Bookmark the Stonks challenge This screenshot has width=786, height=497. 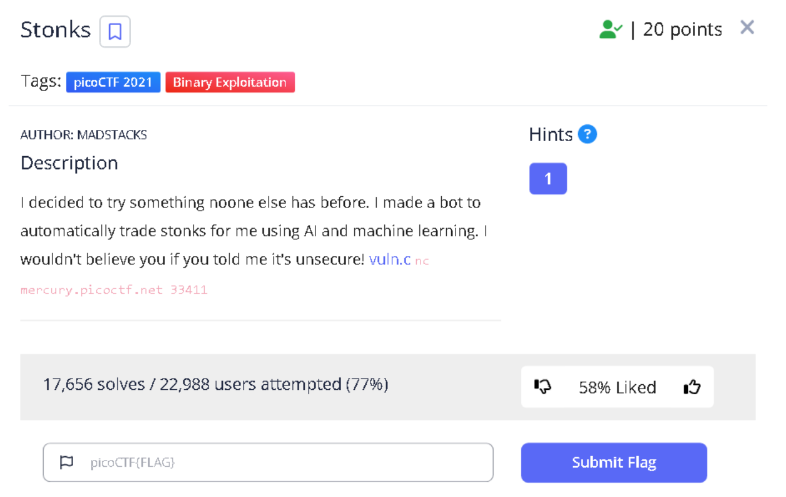[115, 32]
